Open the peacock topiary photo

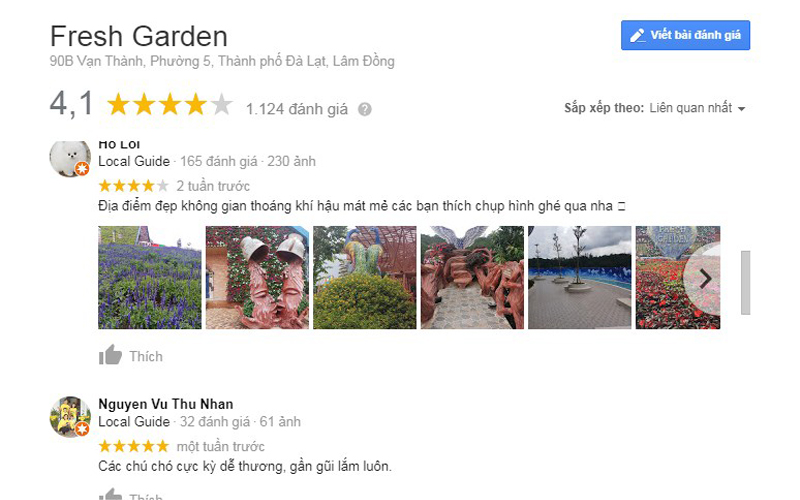click(x=365, y=278)
